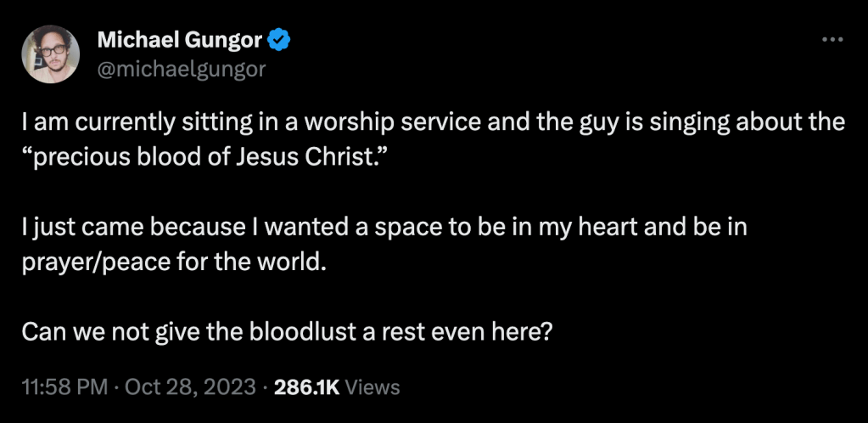
Task: Open Michael Gungor's profile avatar photo
Action: 51,54
